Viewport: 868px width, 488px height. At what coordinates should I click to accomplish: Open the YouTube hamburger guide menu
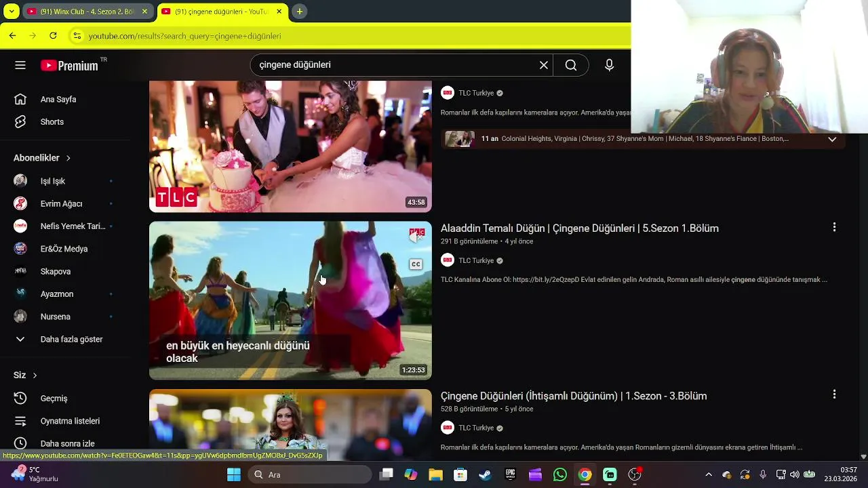coord(20,65)
